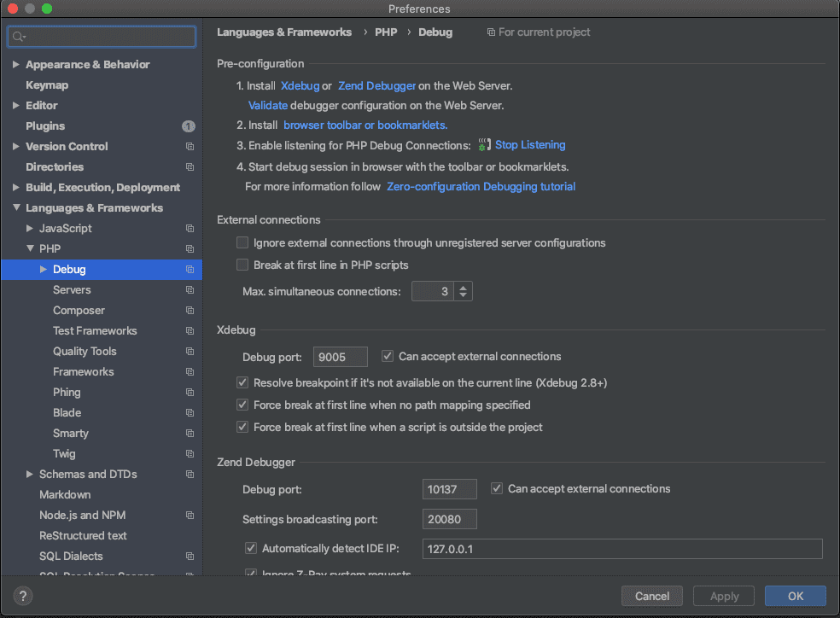Collapse the Languages & Frameworks tree node
Screen dimensions: 840x618
click(x=16, y=208)
